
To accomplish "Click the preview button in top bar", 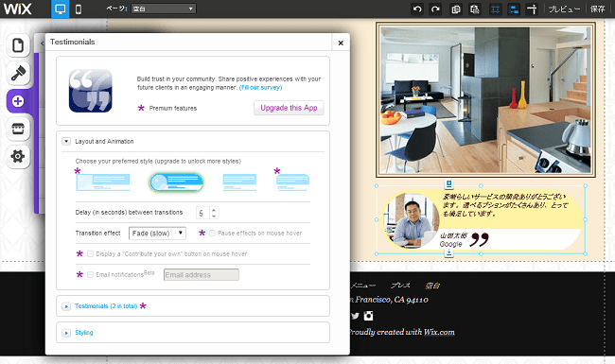I will click(x=564, y=9).
